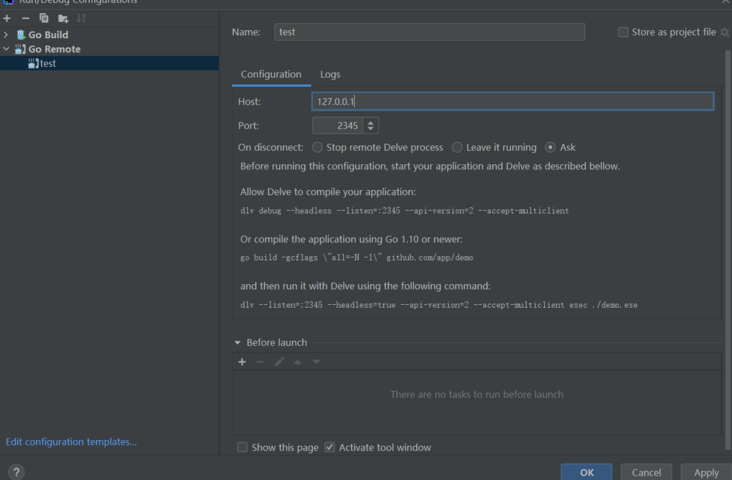Select the Configuration tab
Image resolution: width=732 pixels, height=480 pixels.
271,74
